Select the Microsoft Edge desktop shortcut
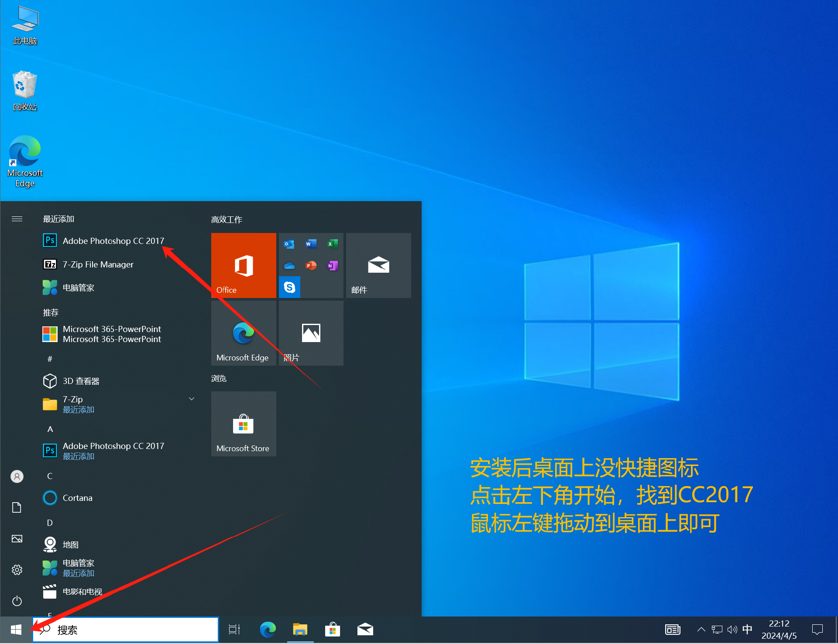 tap(25, 161)
